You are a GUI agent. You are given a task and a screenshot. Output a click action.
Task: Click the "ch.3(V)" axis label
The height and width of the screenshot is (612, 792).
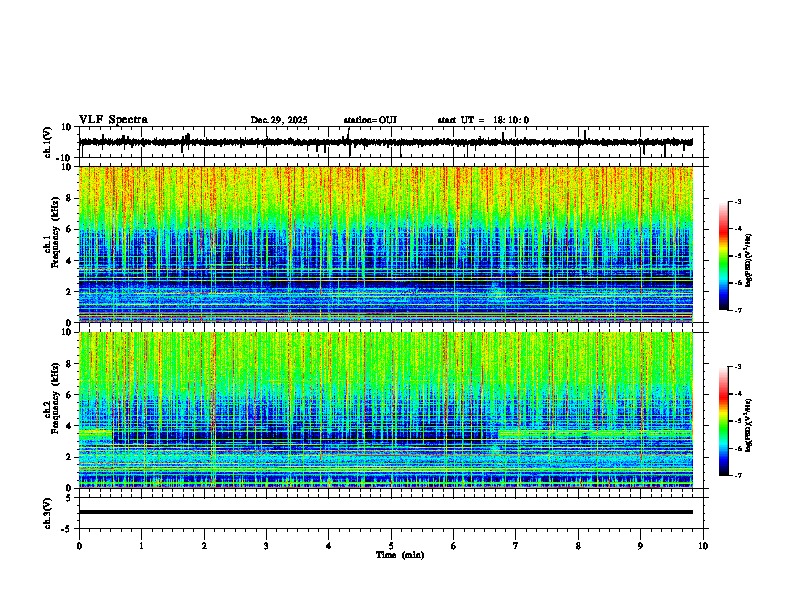click(48, 514)
